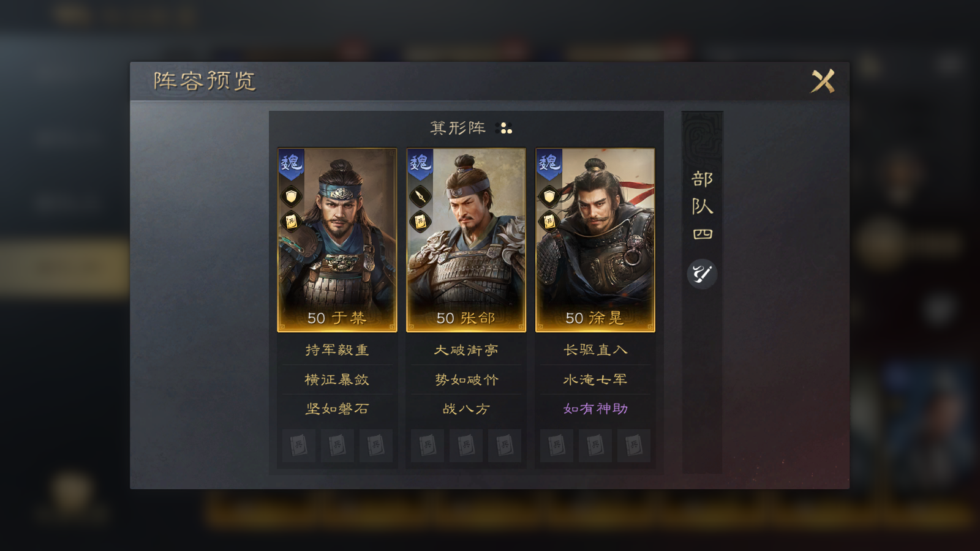Image resolution: width=980 pixels, height=551 pixels.
Task: Select the 持军毅重 skill
Action: click(337, 350)
